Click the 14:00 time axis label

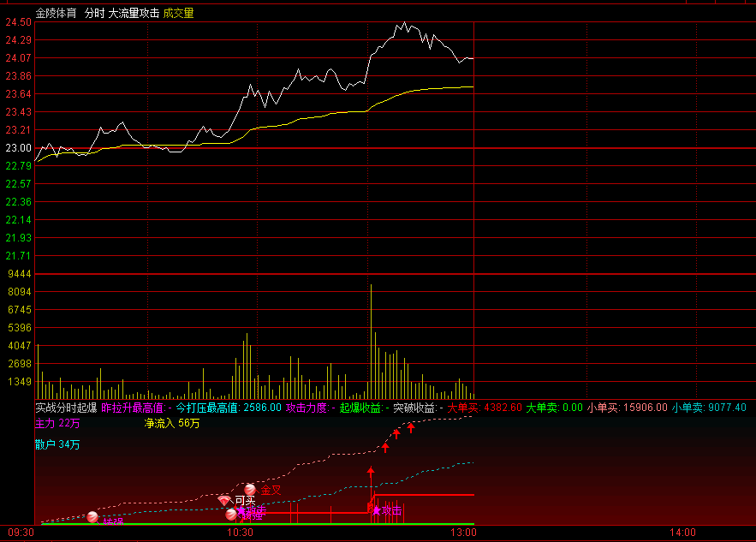(x=682, y=533)
